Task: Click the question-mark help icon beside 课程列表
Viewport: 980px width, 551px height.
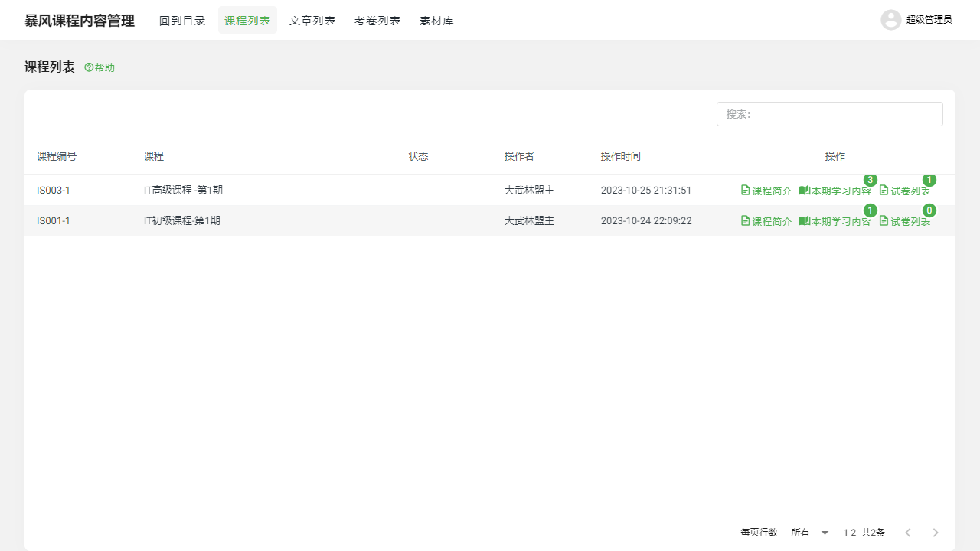Action: click(88, 67)
